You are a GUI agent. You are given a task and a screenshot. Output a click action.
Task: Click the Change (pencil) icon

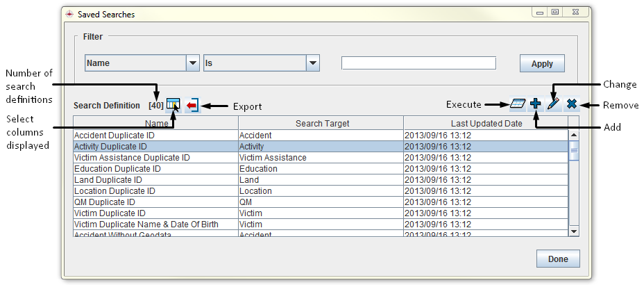[x=553, y=104]
